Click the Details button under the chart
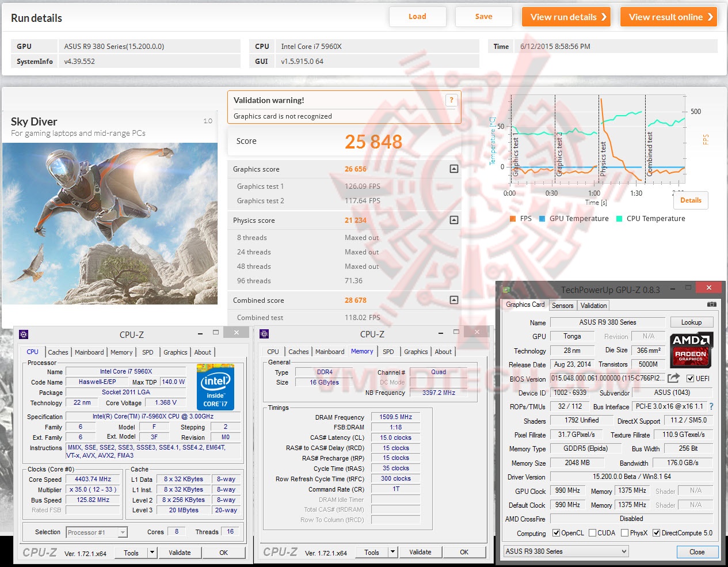This screenshot has height=567, width=728. point(691,200)
